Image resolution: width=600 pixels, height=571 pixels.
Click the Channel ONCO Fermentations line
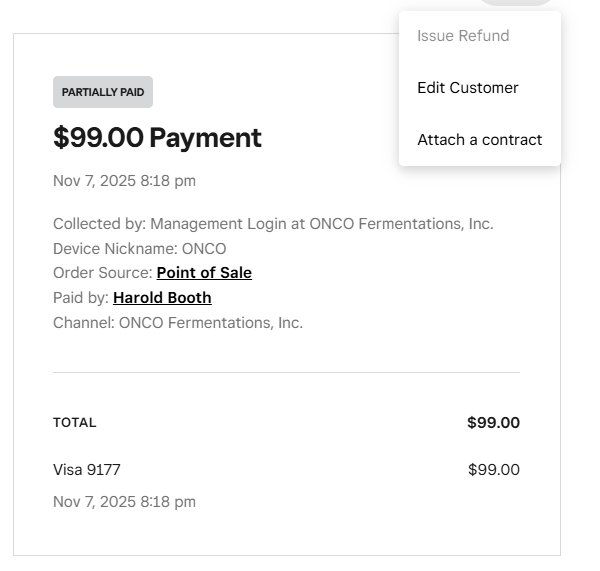point(178,323)
